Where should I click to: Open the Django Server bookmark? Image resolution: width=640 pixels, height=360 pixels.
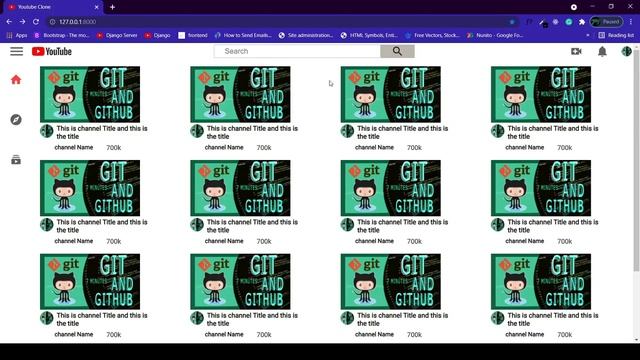pos(117,36)
